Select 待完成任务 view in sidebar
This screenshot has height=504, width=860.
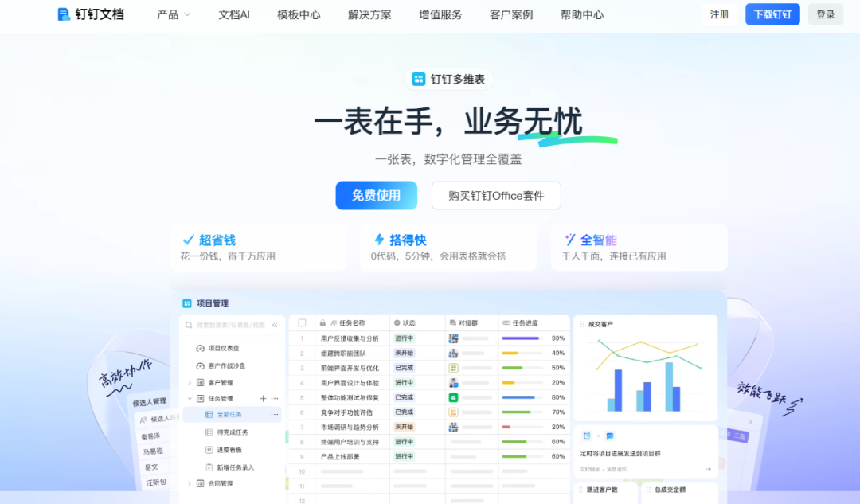click(232, 432)
